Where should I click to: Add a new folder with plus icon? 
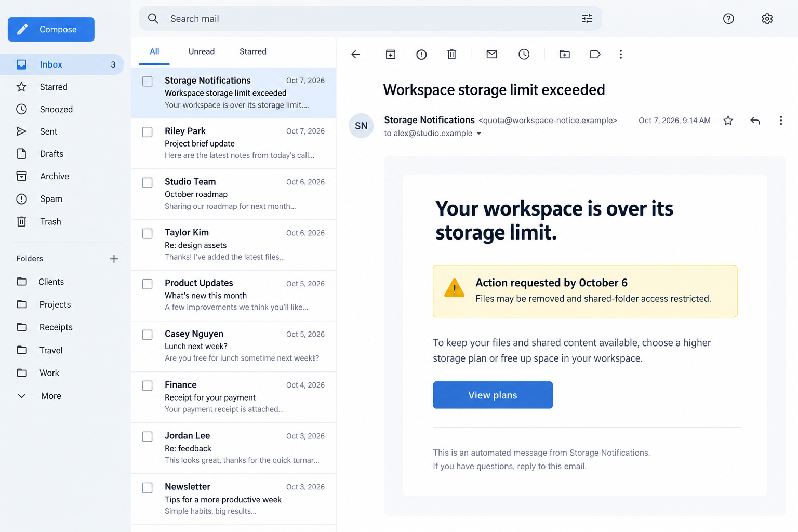tap(114, 259)
